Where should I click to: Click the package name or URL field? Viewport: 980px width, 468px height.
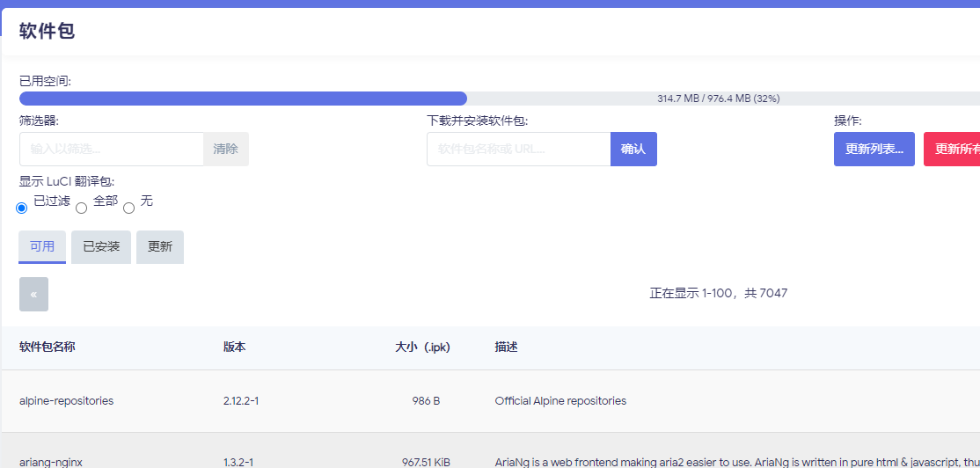[518, 150]
